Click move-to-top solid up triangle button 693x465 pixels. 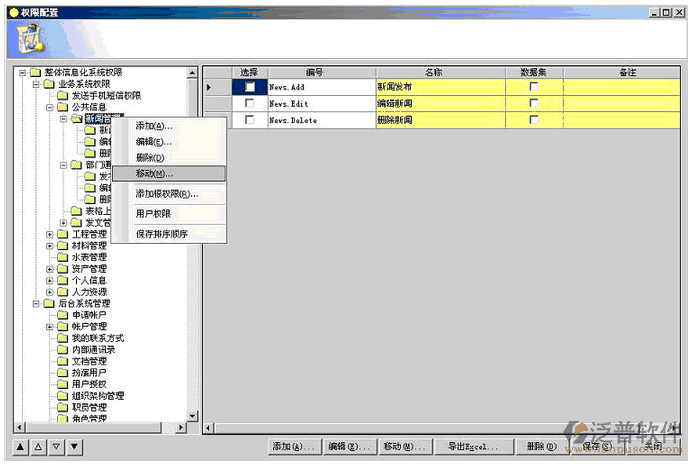(x=20, y=447)
